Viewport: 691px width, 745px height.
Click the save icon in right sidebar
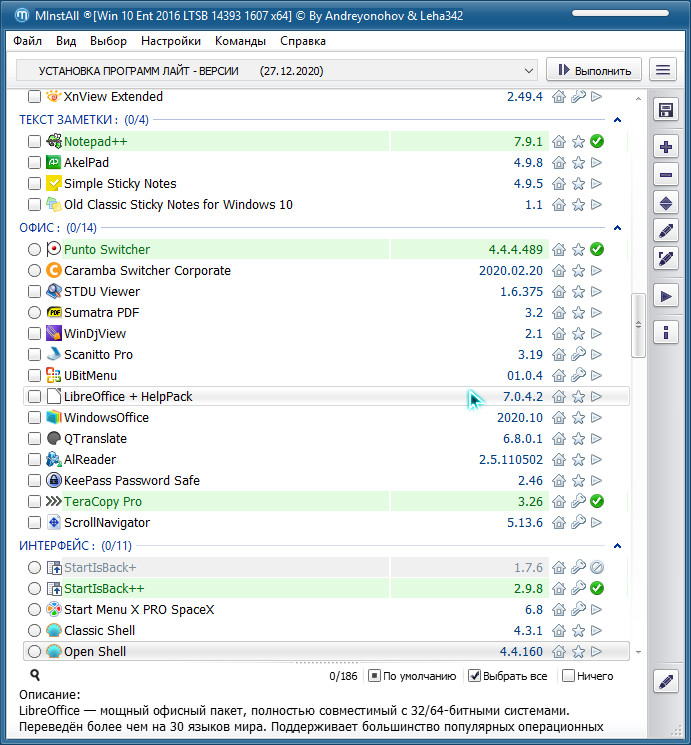(665, 110)
